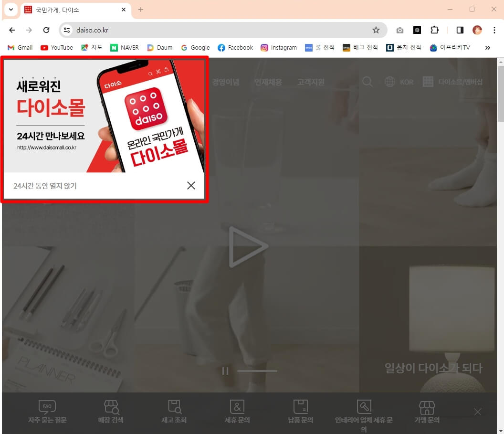Pause the hero slideshow
Image resolution: width=504 pixels, height=434 pixels.
pos(225,371)
